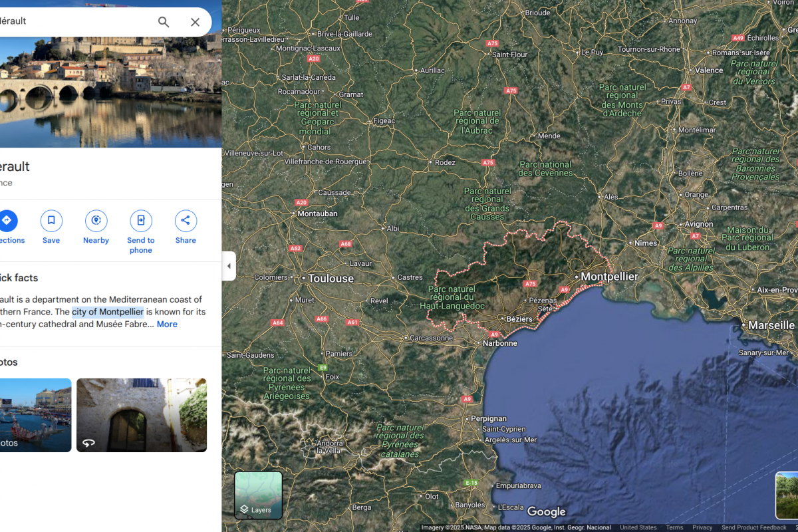
Task: Click the search magnifier icon
Action: point(164,22)
